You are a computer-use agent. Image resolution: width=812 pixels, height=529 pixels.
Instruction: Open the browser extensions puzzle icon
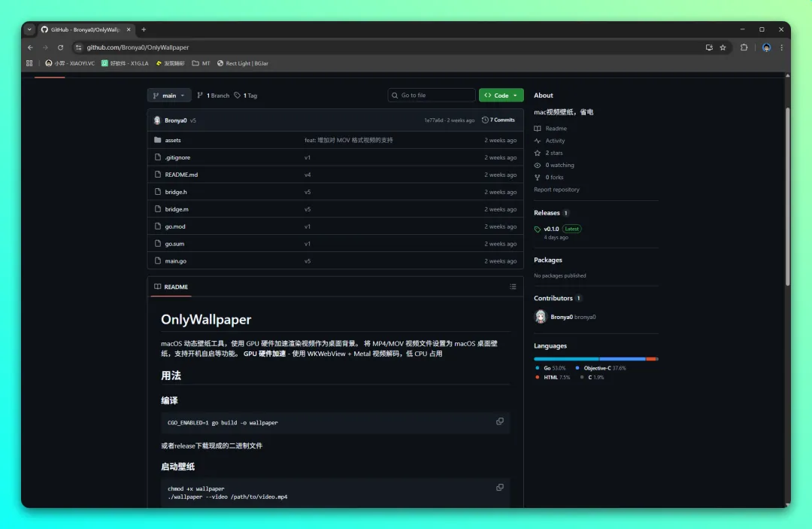pyautogui.click(x=744, y=47)
